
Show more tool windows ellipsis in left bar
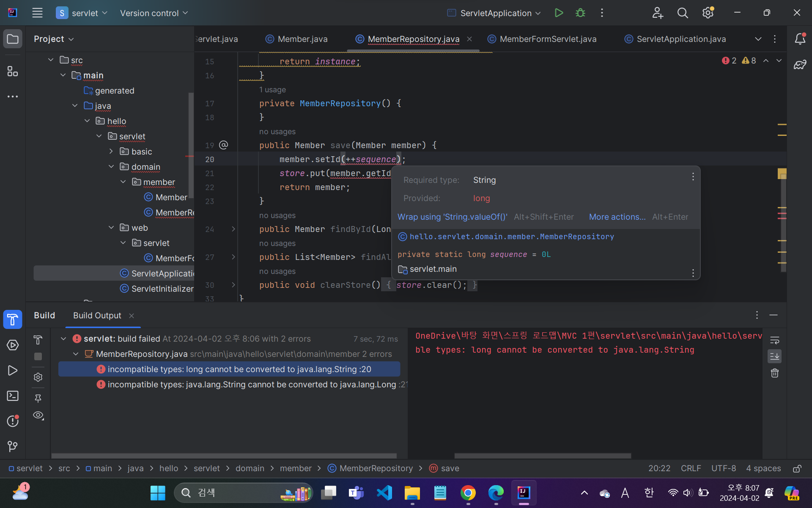point(13,97)
